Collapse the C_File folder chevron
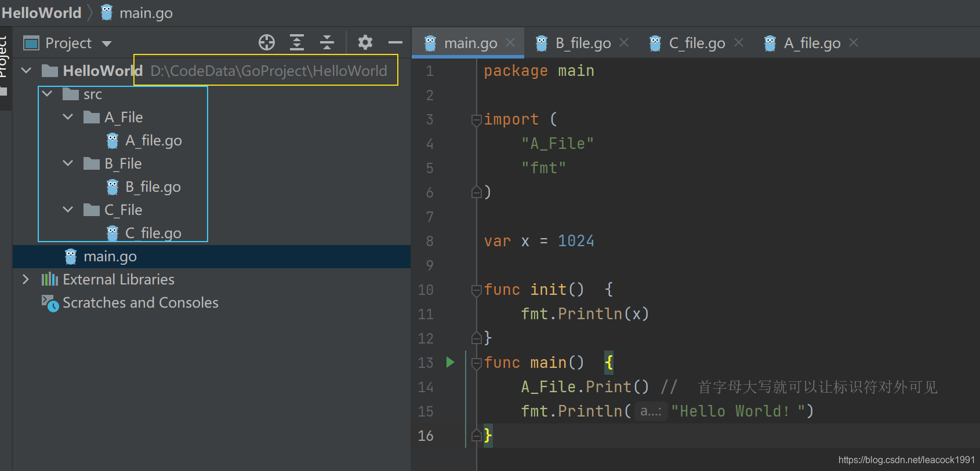Image resolution: width=980 pixels, height=471 pixels. point(68,209)
